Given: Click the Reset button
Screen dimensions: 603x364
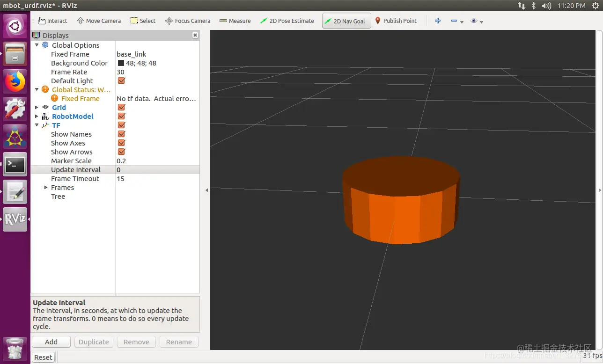Looking at the screenshot, I should point(43,357).
